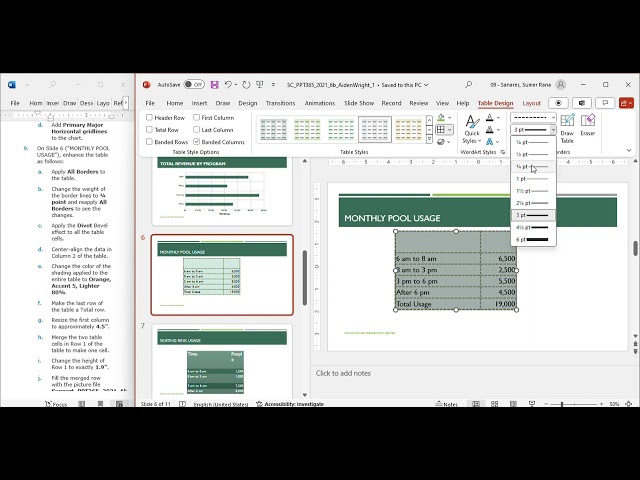Click the red Share button

(626, 103)
